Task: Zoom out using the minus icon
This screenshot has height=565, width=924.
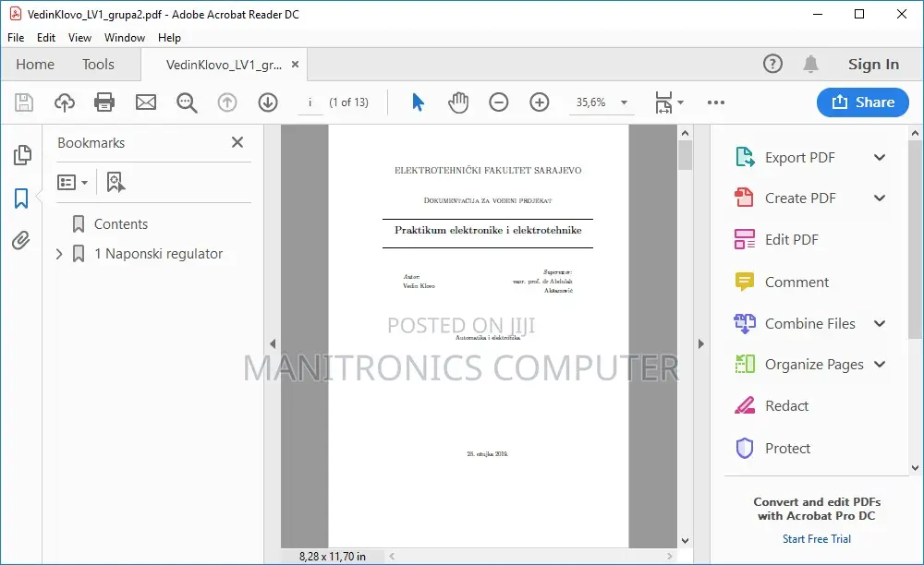Action: 499,102
